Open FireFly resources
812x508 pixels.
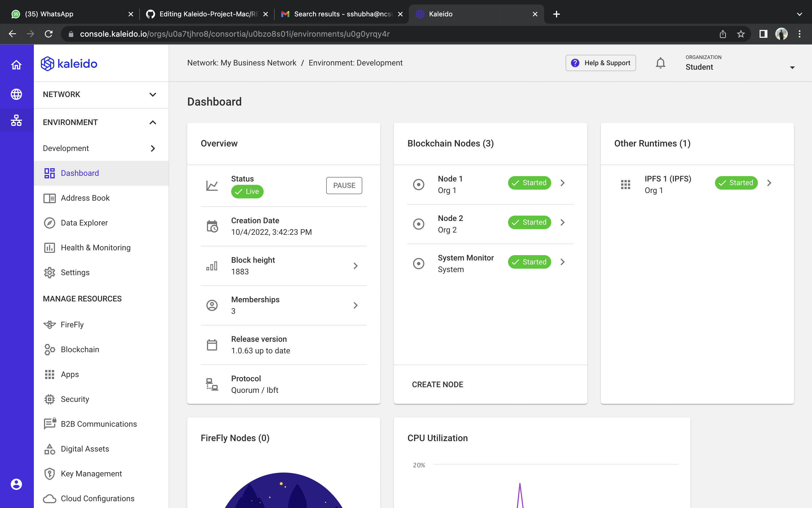coord(101,325)
